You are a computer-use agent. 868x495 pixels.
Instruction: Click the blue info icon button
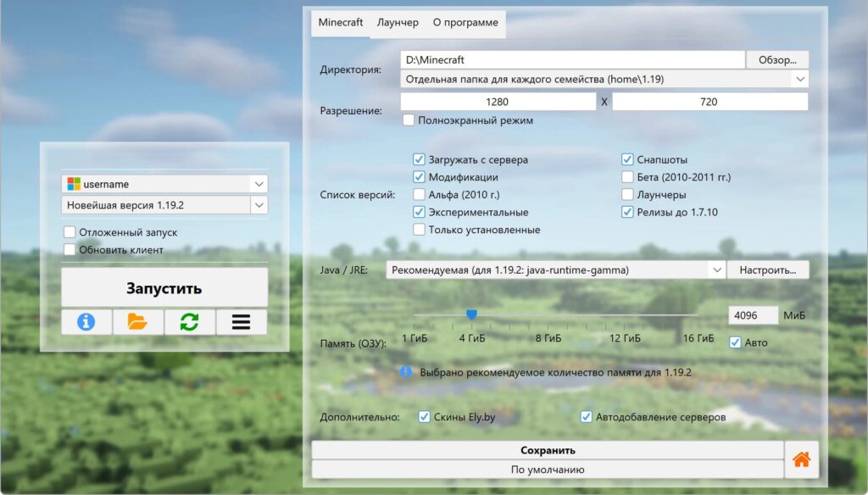(86, 322)
